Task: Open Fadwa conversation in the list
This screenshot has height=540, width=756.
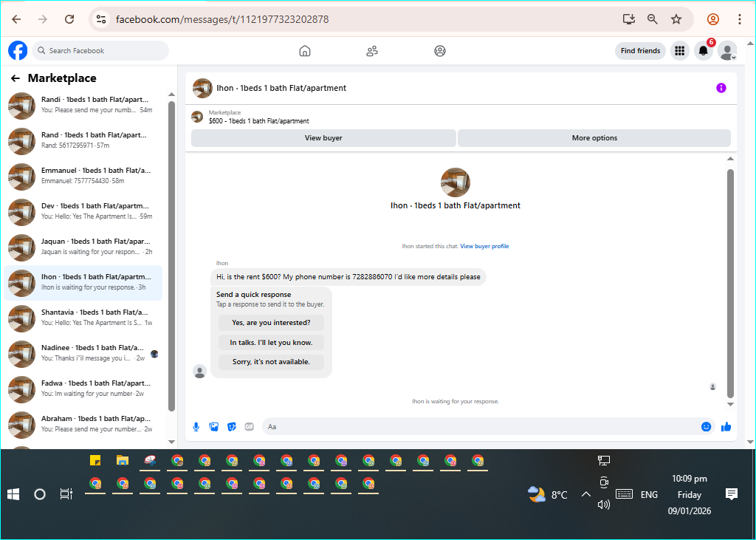Action: tap(83, 389)
